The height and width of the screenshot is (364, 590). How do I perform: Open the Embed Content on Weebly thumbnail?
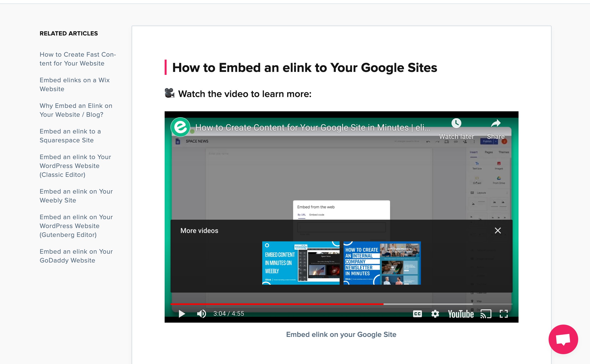[301, 263]
